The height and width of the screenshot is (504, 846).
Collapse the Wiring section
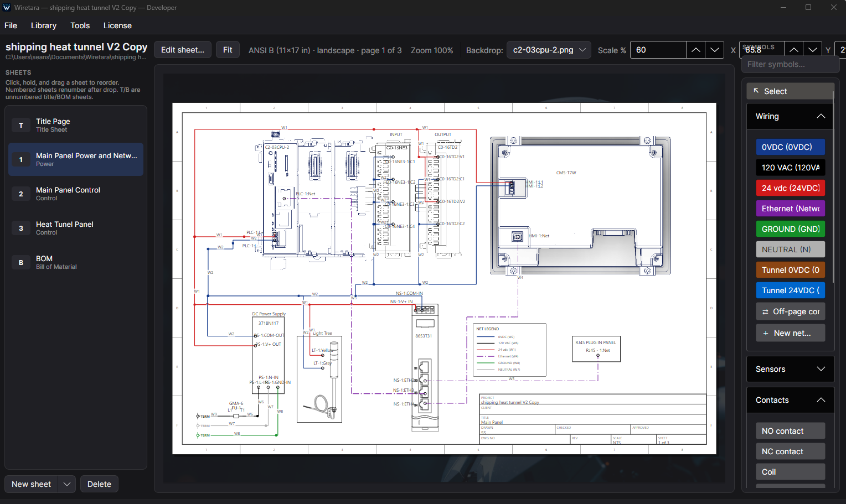(790, 116)
